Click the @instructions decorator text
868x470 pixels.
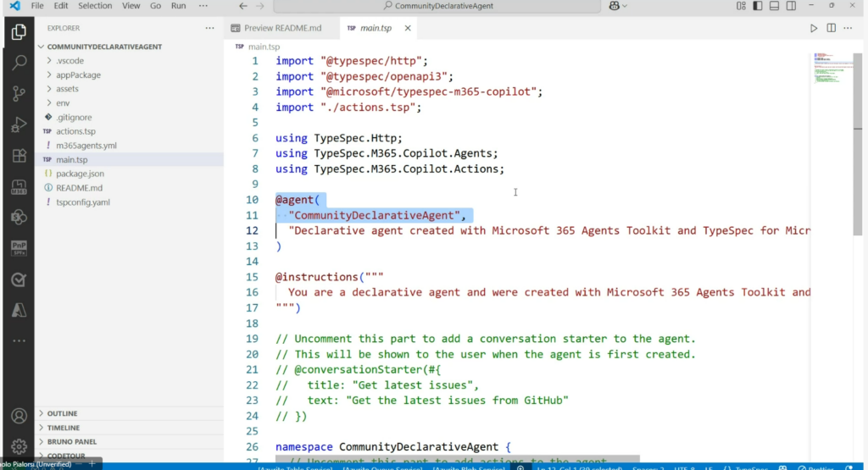tap(317, 277)
